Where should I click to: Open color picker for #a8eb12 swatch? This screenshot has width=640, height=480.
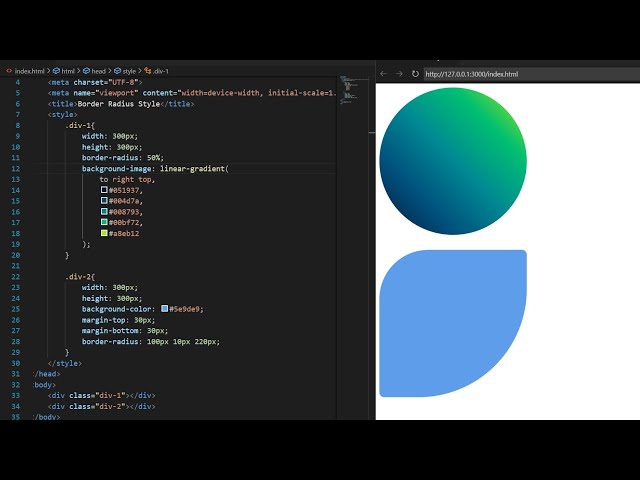104,233
